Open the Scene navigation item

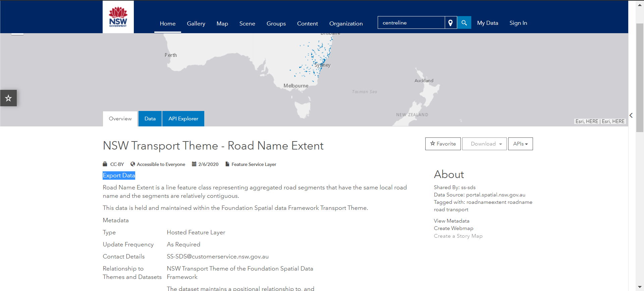pos(247,23)
